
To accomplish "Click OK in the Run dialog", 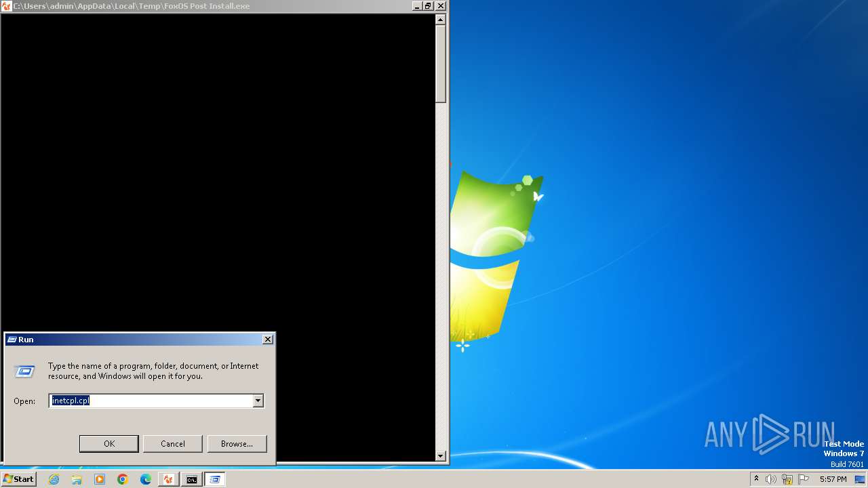I will (109, 444).
